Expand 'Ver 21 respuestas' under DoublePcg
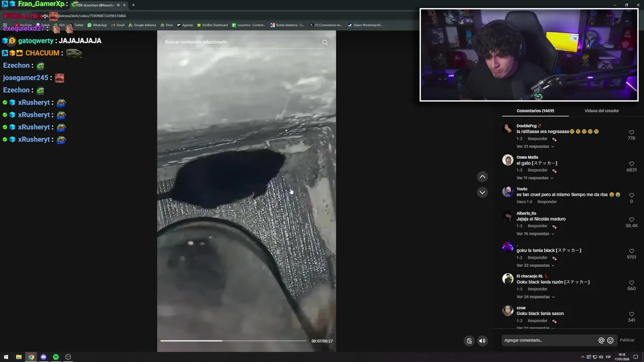This screenshot has height=362, width=644. point(535,146)
